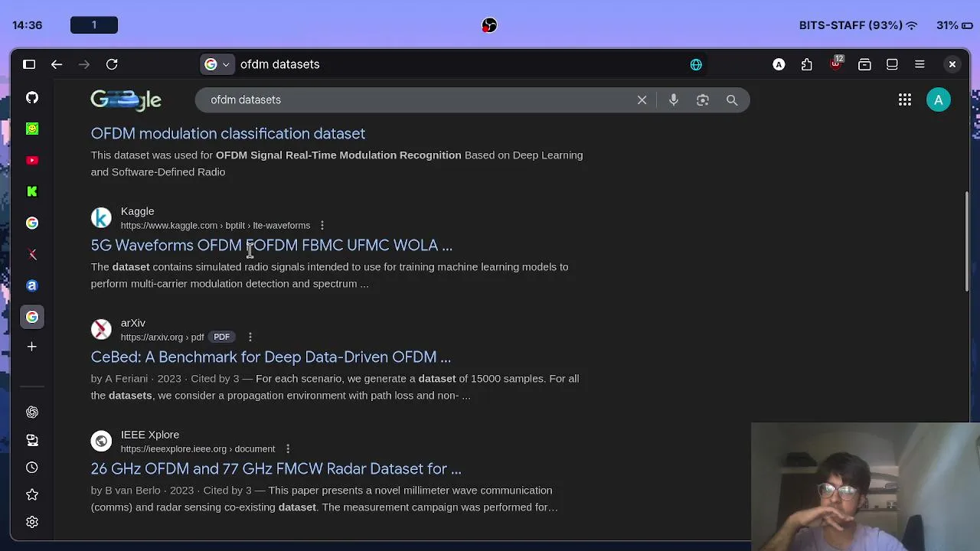
Task: Go back to previous page
Action: (x=57, y=64)
